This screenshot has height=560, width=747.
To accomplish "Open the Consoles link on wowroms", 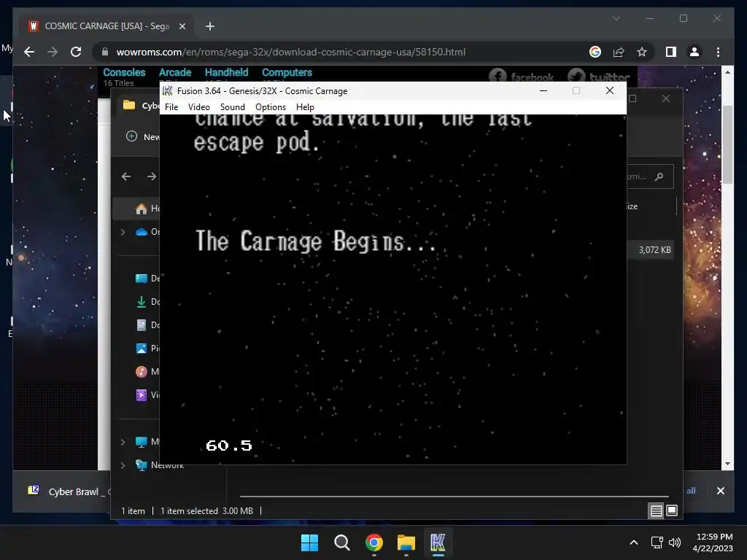I will point(124,72).
